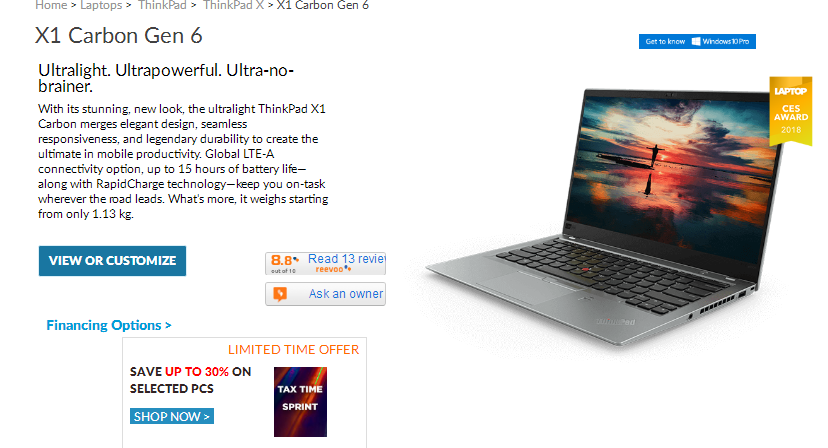Click the reevoo logo under the reviews
828x448 pixels.
tap(333, 269)
